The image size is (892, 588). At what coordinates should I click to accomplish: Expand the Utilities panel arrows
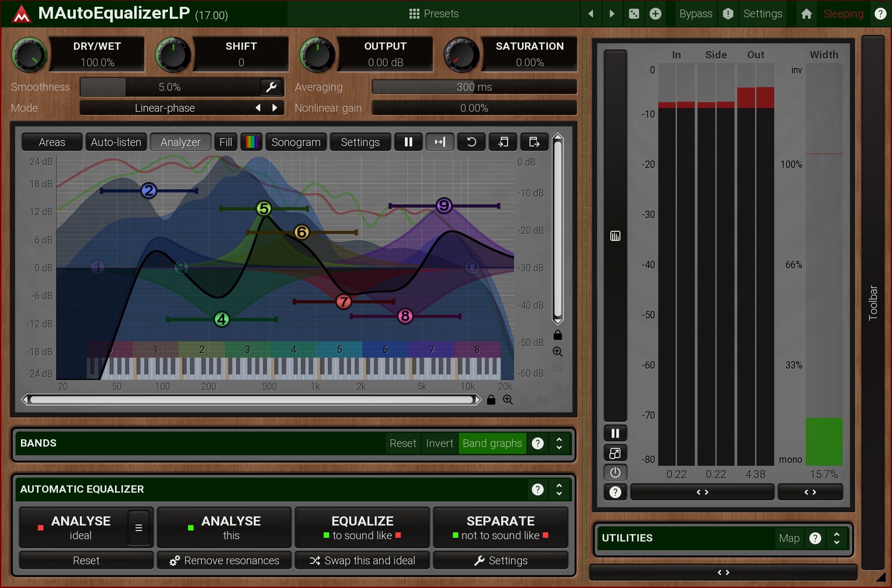coord(836,538)
